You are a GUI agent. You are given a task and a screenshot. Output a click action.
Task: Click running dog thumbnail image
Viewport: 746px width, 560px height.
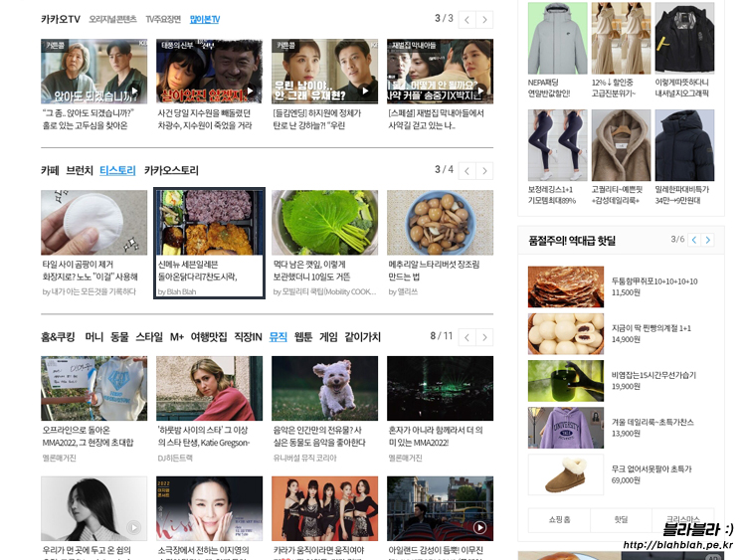(x=325, y=388)
